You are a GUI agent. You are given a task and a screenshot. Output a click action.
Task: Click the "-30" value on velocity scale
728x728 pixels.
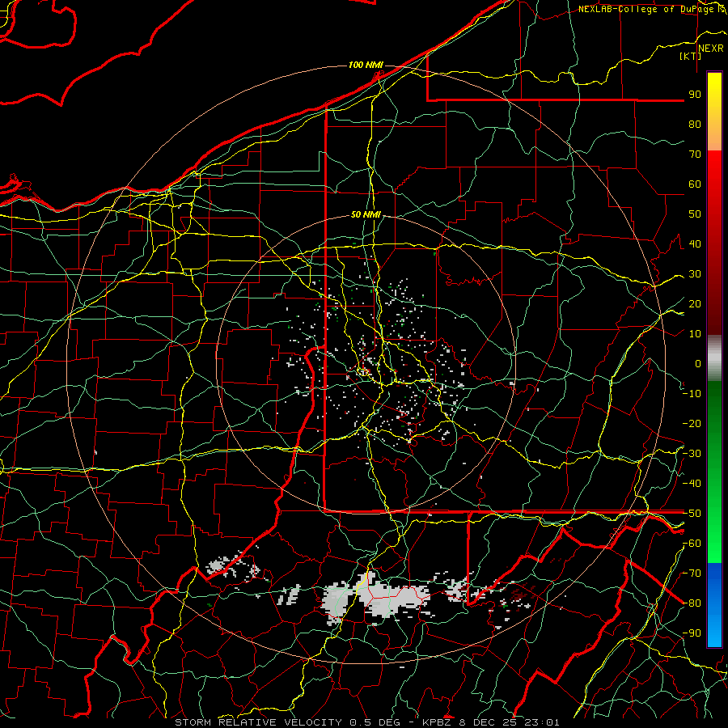pyautogui.click(x=692, y=454)
